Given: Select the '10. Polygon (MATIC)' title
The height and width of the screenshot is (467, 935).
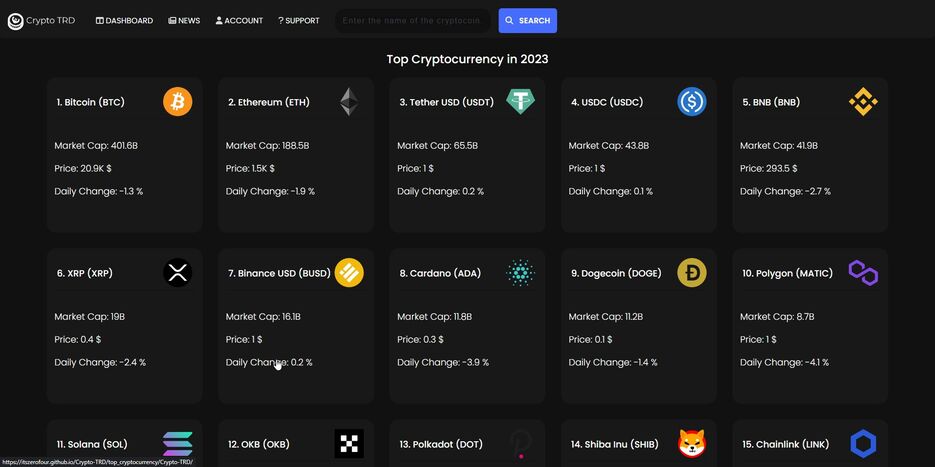Looking at the screenshot, I should pyautogui.click(x=787, y=274).
